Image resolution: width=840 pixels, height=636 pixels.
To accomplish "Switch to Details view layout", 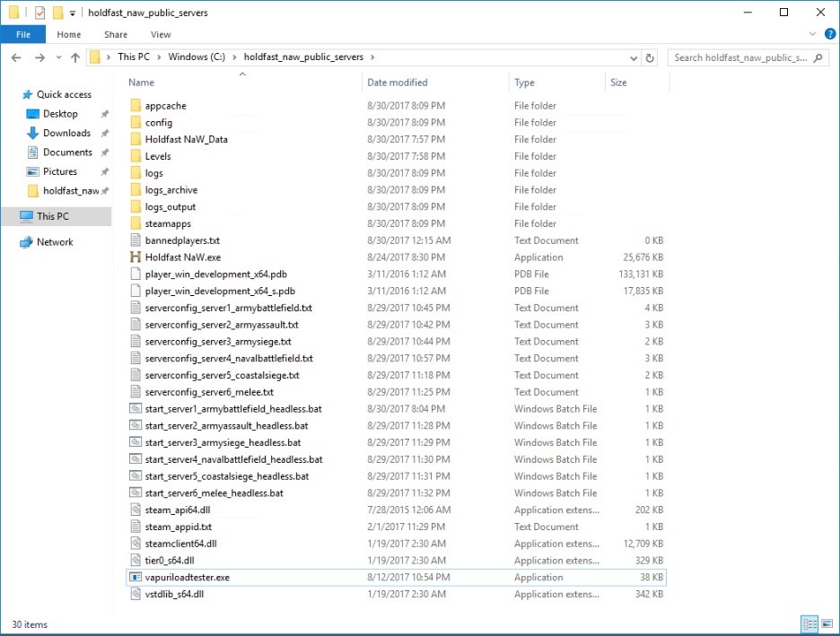I will click(x=809, y=624).
